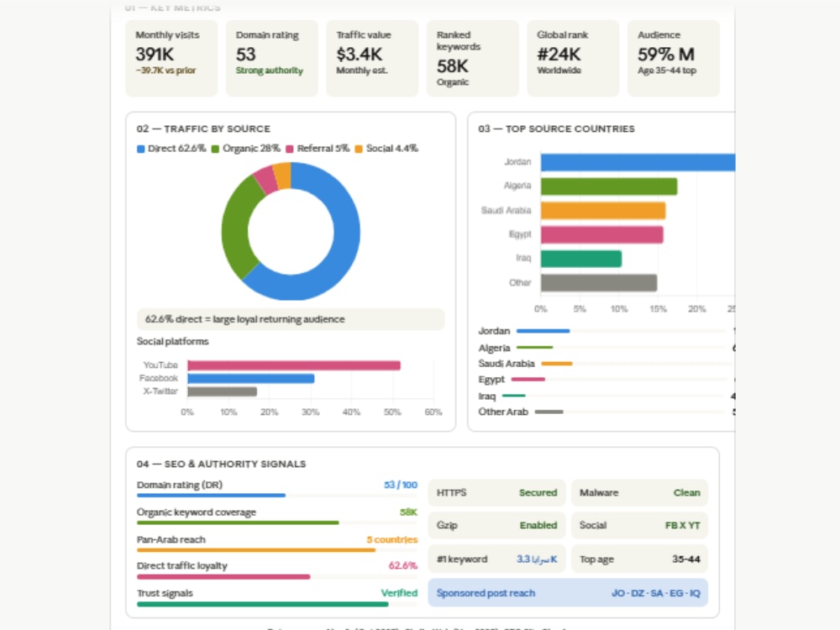Click the Domain rating (DR) progress bar

[277, 496]
